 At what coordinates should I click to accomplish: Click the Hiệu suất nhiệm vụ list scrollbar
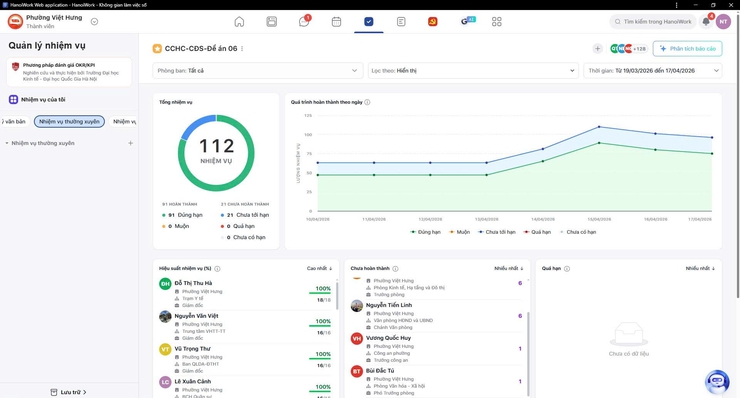[337, 296]
